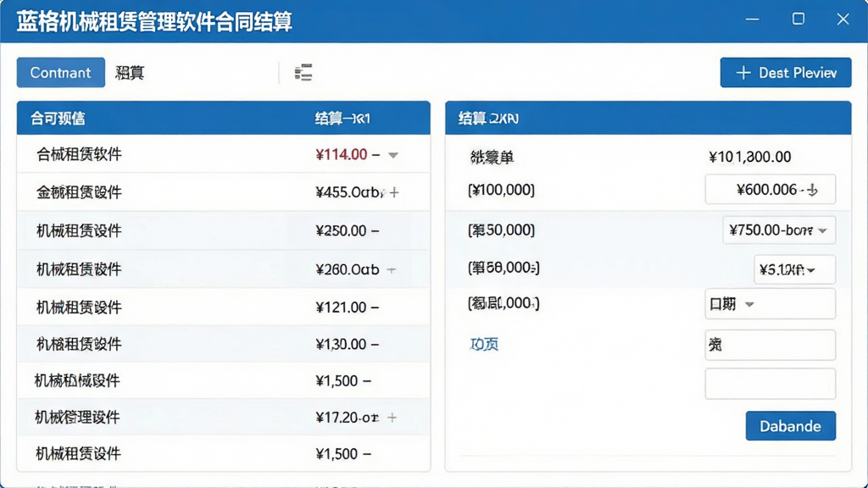Click the item name in the ¥17.20 row
The width and height of the screenshot is (868, 488).
pyautogui.click(x=77, y=417)
